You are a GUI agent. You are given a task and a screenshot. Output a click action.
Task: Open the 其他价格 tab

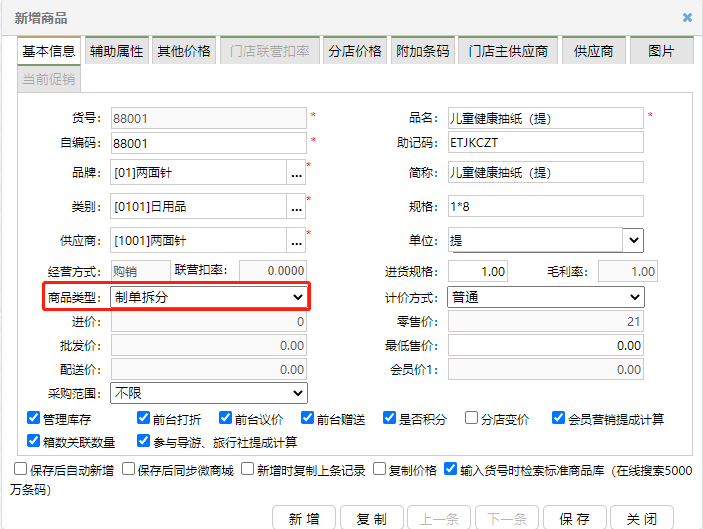[x=184, y=51]
